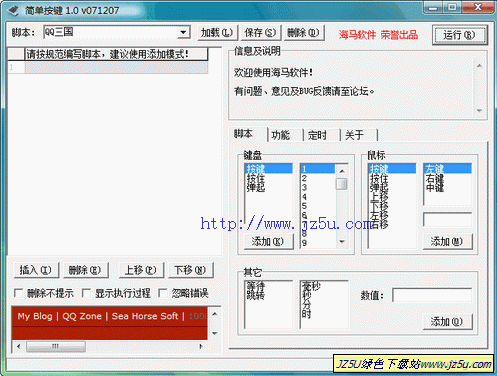The height and width of the screenshot is (376, 497).
Task: Click banner vertical scrollbar up arrow
Action: 215,314
